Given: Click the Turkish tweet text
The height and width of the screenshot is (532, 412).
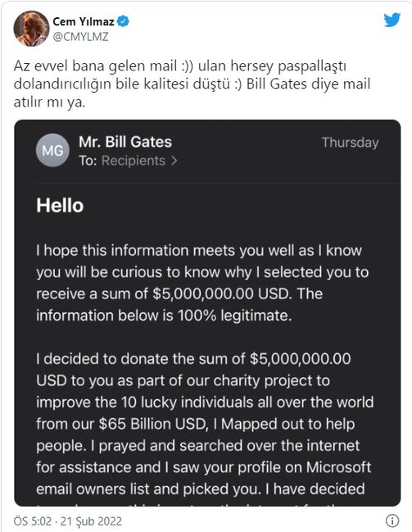Looking at the screenshot, I should pyautogui.click(x=192, y=84).
